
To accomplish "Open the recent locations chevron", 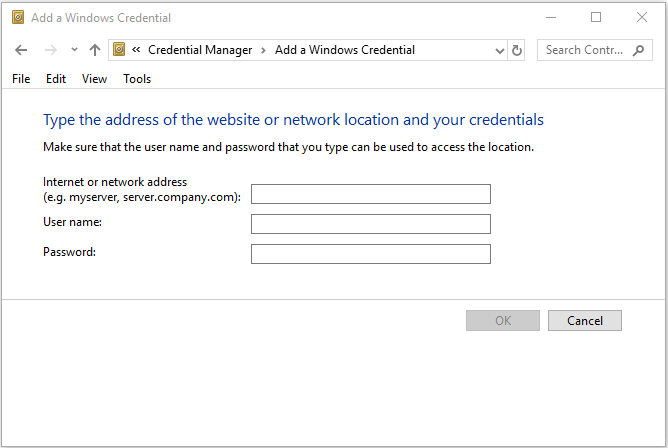I will pyautogui.click(x=74, y=50).
